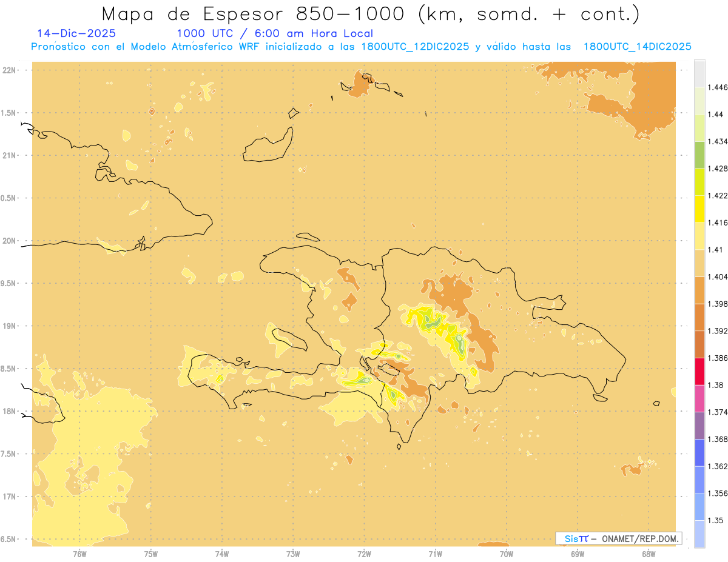Image resolution: width=728 pixels, height=562 pixels.
Task: Click the colorbar value 1.392
Action: pyautogui.click(x=718, y=331)
